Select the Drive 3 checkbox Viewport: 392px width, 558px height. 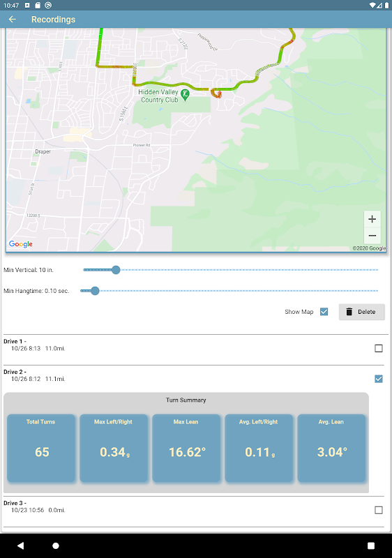coord(379,510)
